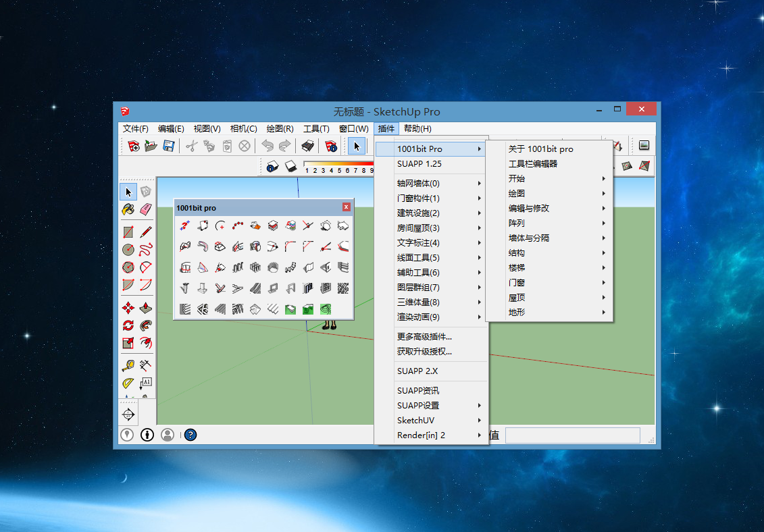Click the Save floppy disk icon
This screenshot has height=532, width=764.
click(x=169, y=146)
